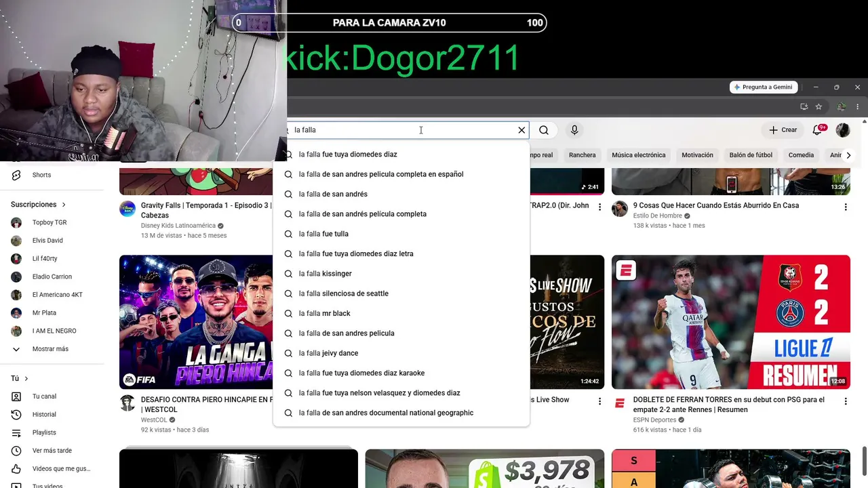Screen dimensions: 868x488
Task: Open the 'DOBLETE DE FERRAN TORRES' video title
Action: coord(729,405)
